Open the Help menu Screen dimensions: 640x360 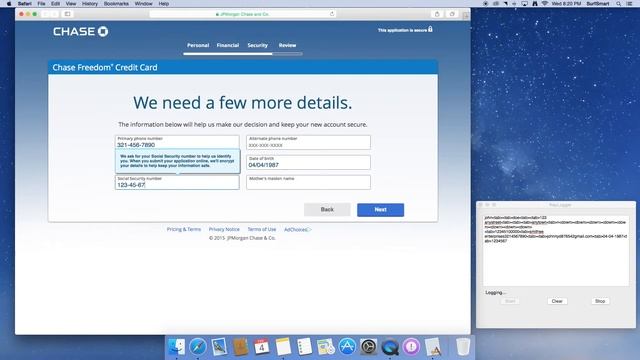(164, 4)
